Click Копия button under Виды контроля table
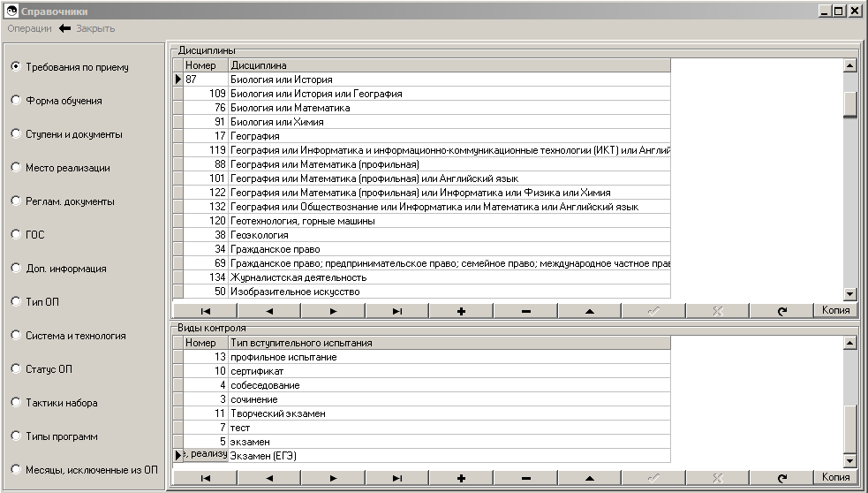The width and height of the screenshot is (868, 493). click(x=835, y=478)
